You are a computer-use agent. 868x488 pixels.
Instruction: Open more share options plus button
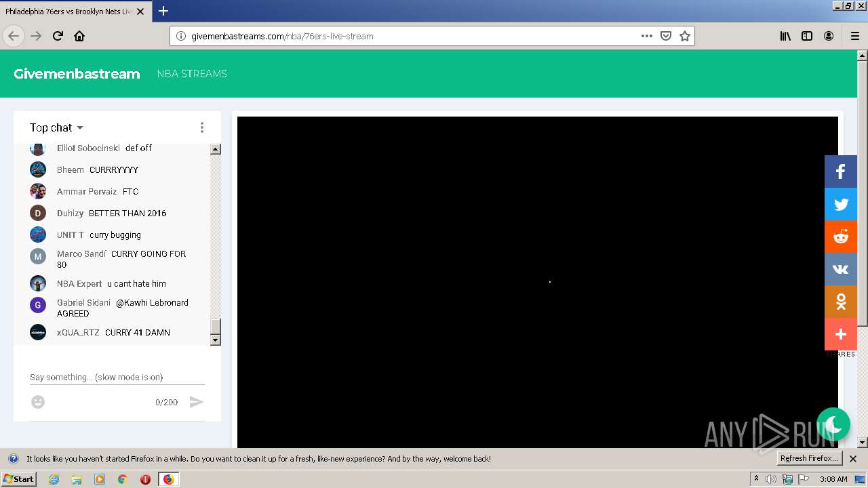(841, 334)
